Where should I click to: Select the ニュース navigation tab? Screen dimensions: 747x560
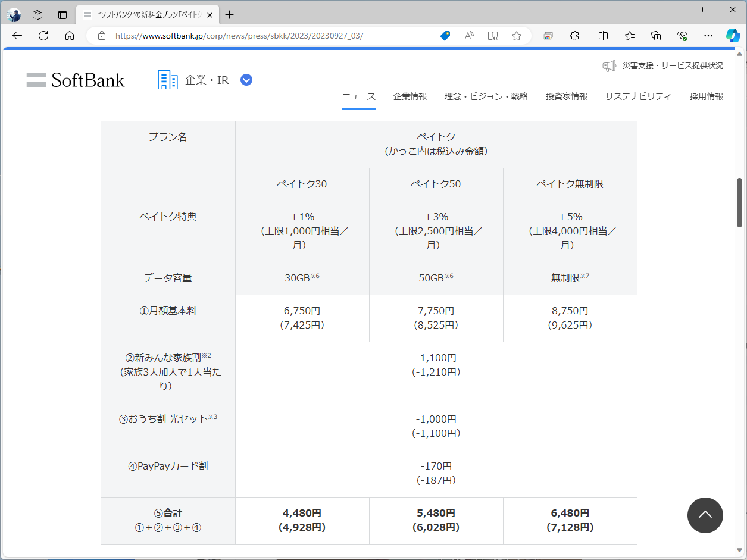pos(358,95)
